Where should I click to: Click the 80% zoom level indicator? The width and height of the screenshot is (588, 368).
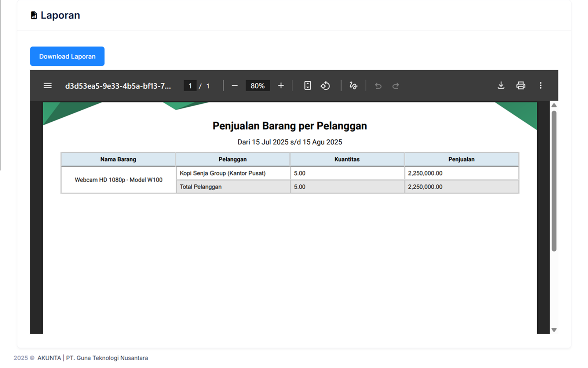[258, 85]
